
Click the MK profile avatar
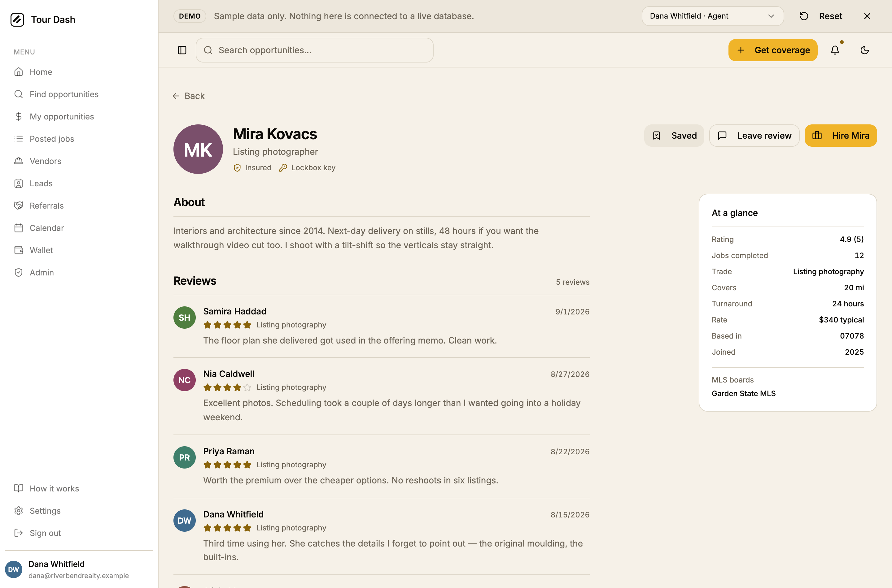click(198, 149)
